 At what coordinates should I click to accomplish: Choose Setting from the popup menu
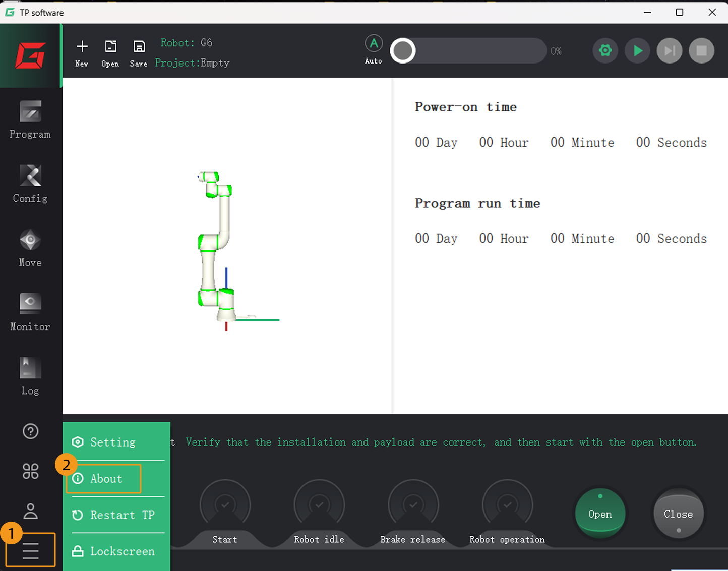[116, 442]
